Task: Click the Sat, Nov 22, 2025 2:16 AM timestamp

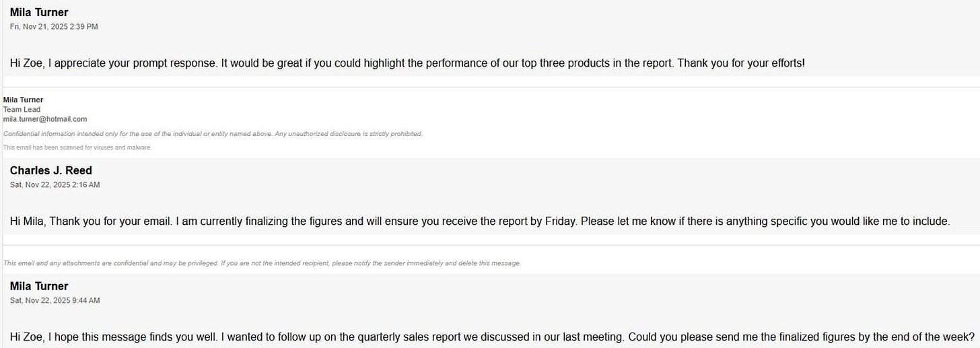Action: tap(55, 184)
